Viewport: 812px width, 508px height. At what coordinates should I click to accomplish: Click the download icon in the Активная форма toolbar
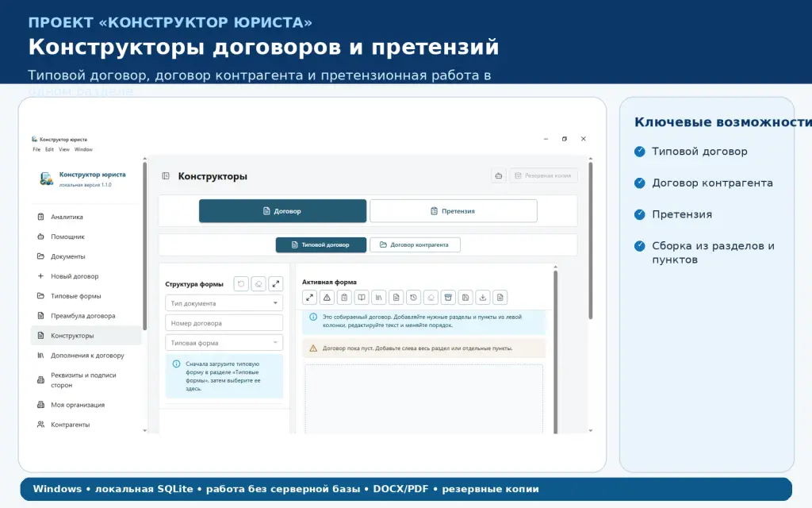[483, 298]
